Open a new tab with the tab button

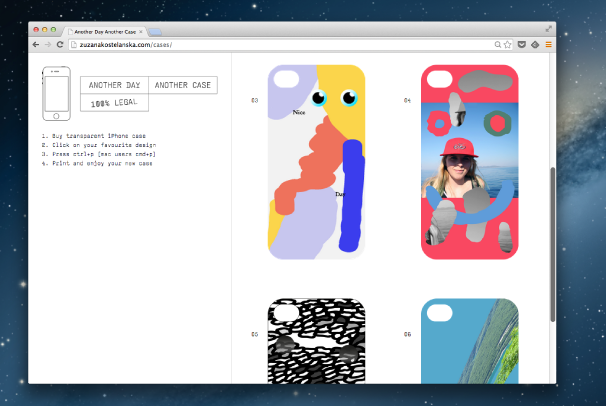pos(155,32)
